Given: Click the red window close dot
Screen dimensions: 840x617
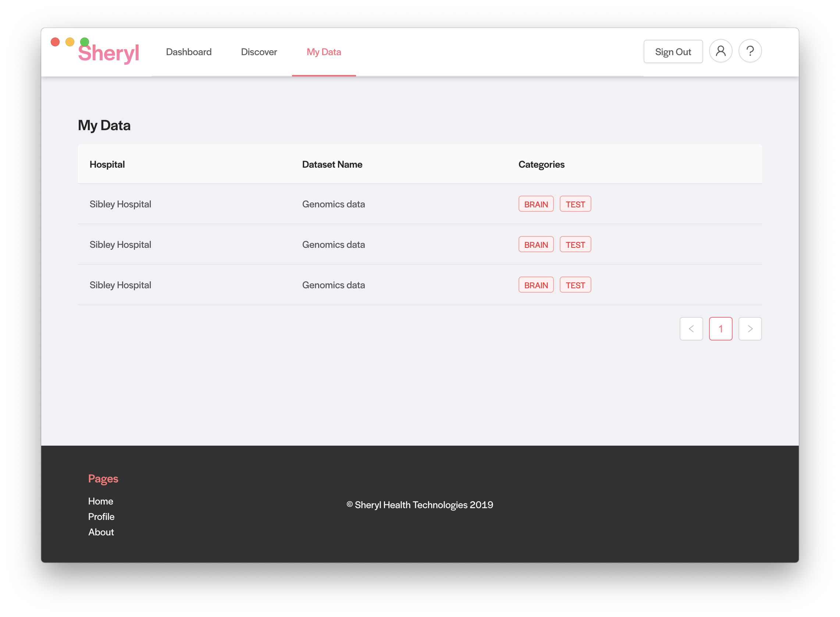Looking at the screenshot, I should point(55,42).
